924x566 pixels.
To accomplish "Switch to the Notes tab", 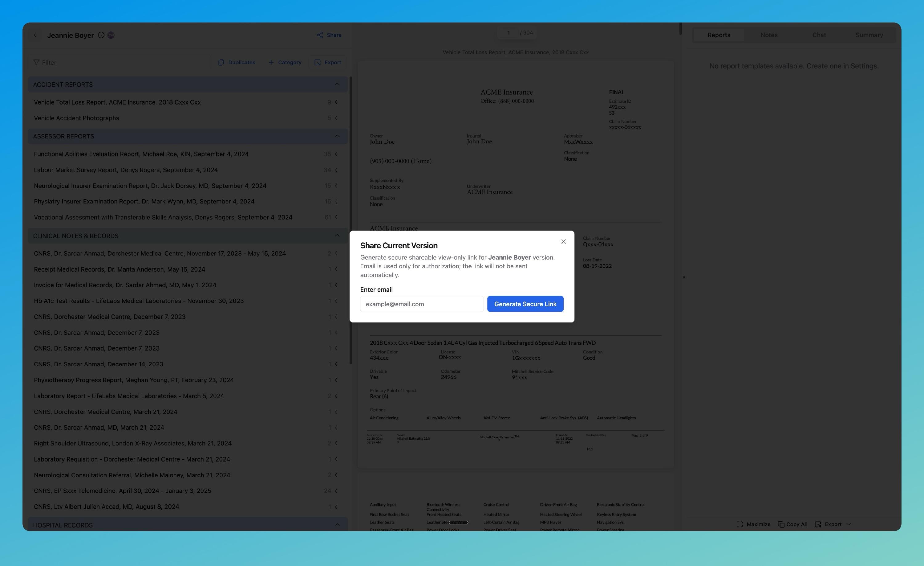I will (769, 35).
